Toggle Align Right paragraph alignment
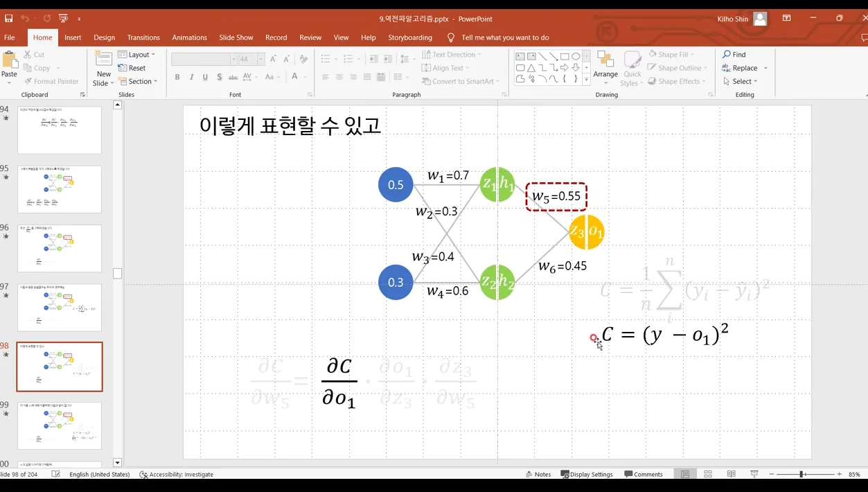 (353, 77)
